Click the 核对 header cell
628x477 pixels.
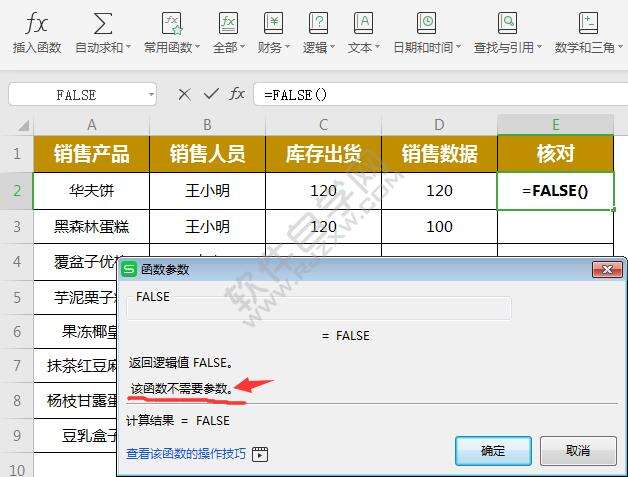tap(556, 154)
